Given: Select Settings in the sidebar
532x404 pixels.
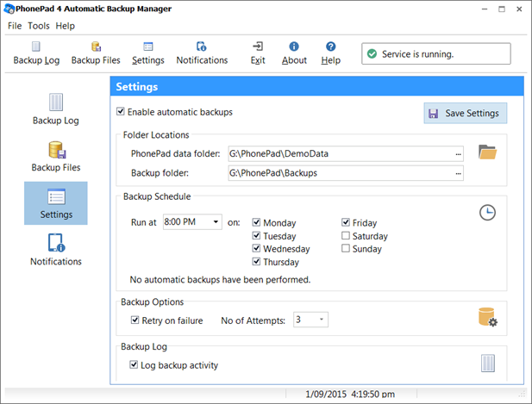Looking at the screenshot, I should [56, 203].
